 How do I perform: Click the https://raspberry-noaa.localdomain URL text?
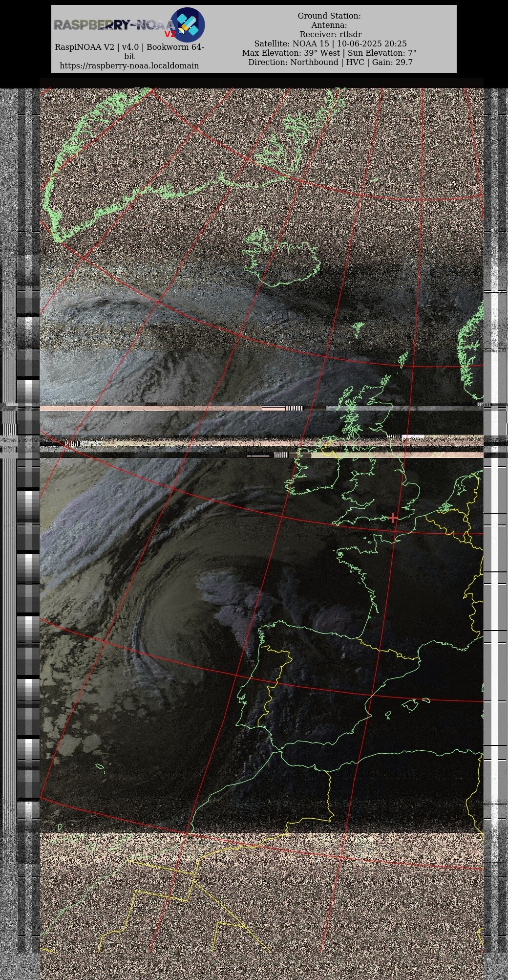click(129, 65)
